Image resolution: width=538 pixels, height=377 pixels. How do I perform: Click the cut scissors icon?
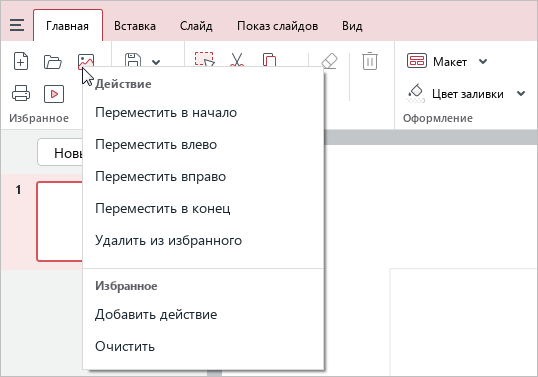click(x=237, y=59)
